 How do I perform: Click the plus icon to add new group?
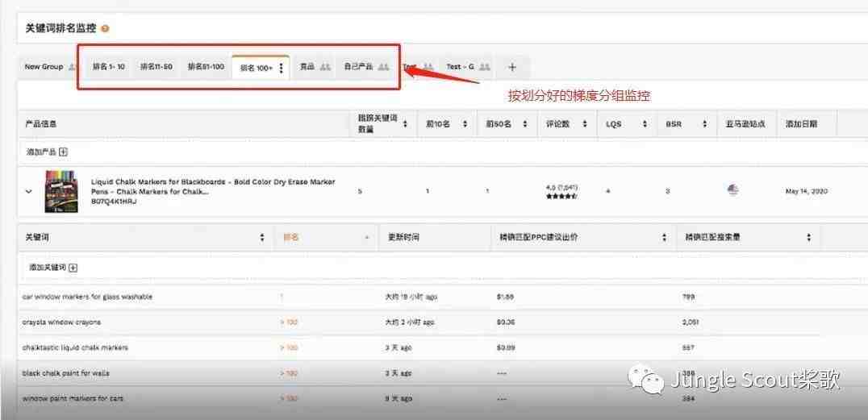(x=511, y=67)
